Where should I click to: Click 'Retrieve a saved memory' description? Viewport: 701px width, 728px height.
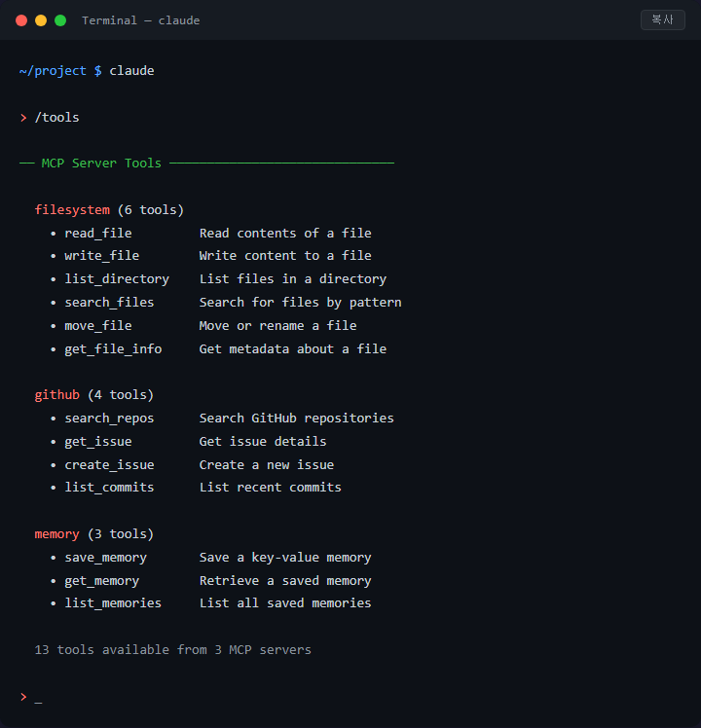(285, 581)
